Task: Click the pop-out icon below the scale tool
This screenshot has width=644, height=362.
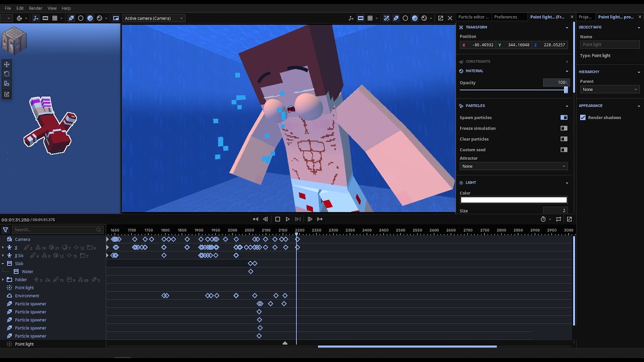Action: click(7, 94)
